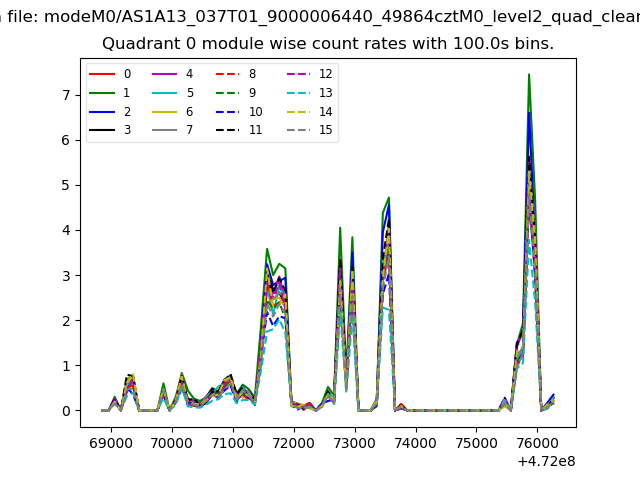Select the green legend line for module 1
The image size is (640, 480).
(x=103, y=93)
